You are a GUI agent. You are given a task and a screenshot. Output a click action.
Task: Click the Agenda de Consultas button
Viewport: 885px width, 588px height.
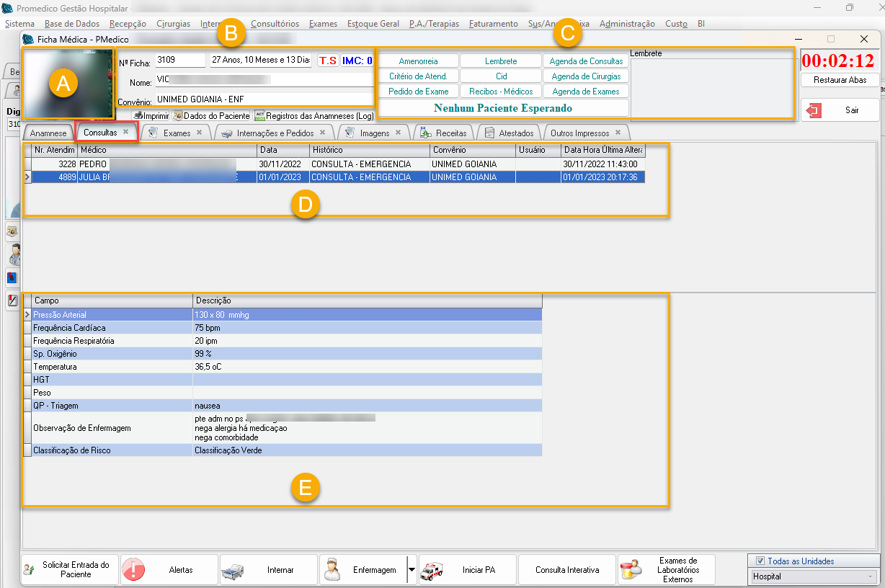point(586,61)
